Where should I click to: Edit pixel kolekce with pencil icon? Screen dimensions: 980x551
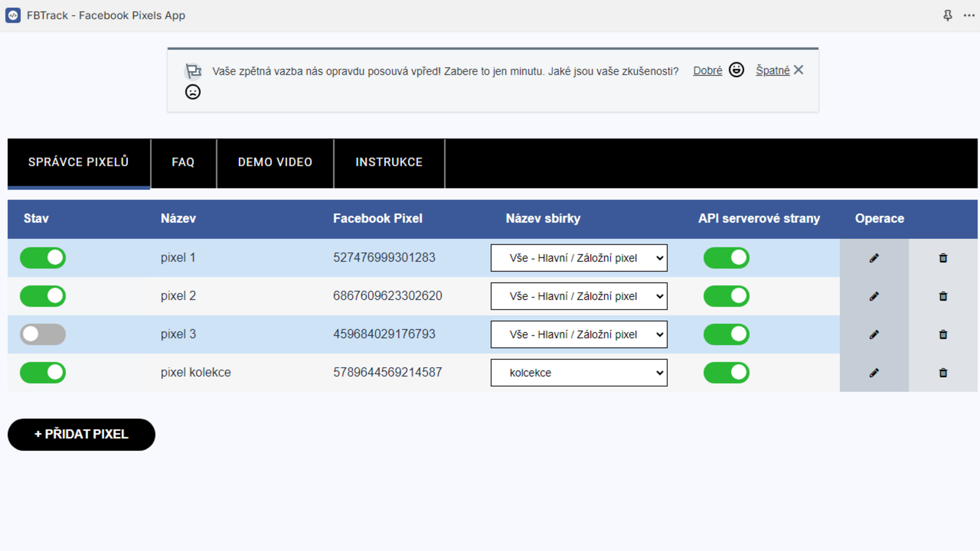point(874,373)
